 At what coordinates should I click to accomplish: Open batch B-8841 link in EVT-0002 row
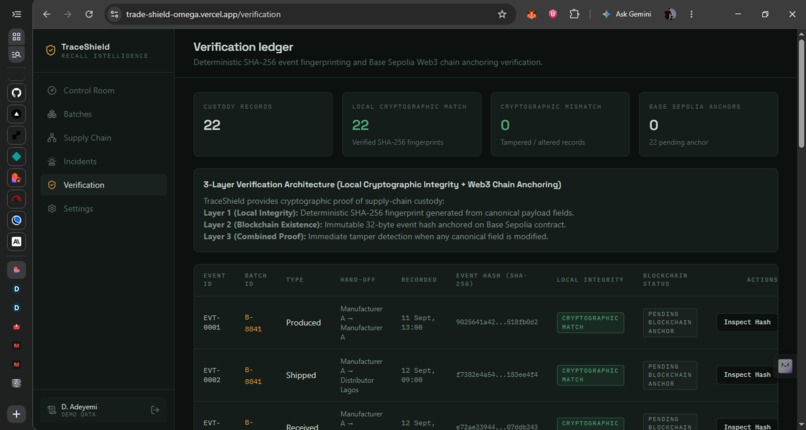pyautogui.click(x=253, y=376)
